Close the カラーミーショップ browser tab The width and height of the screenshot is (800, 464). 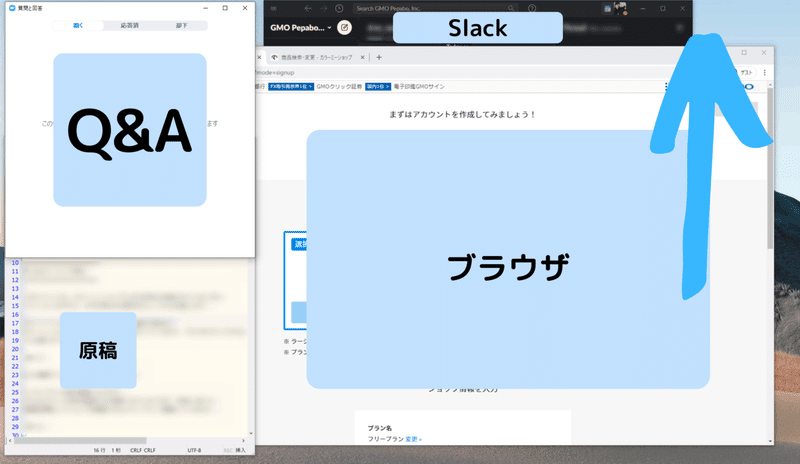(x=362, y=57)
